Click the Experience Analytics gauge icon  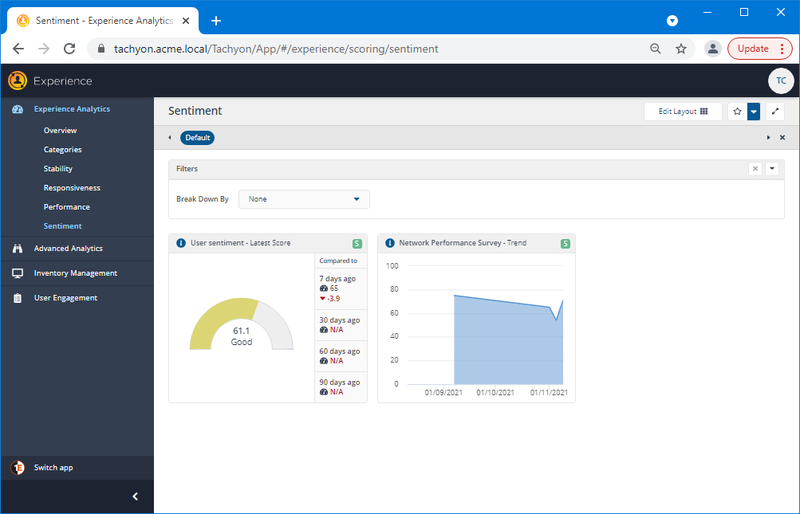coord(17,109)
